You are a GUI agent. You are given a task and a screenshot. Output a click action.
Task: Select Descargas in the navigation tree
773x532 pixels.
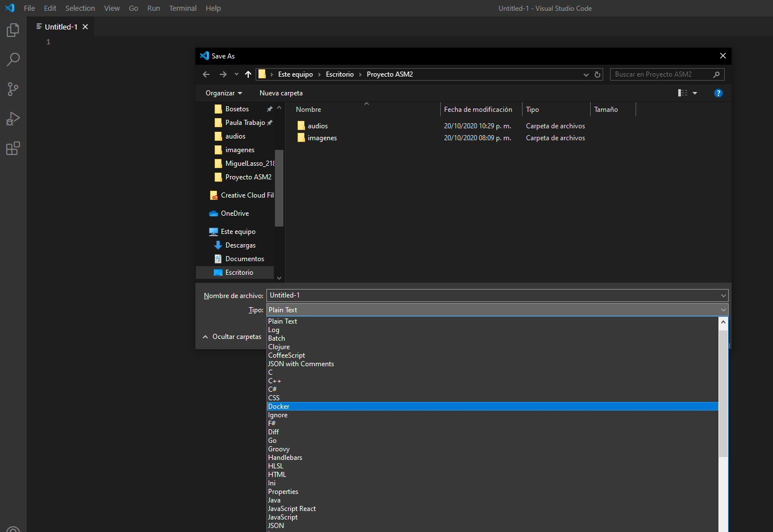coord(240,245)
